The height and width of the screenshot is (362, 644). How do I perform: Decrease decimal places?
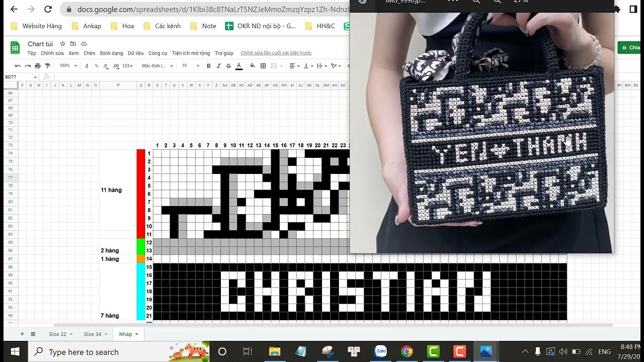[106, 66]
